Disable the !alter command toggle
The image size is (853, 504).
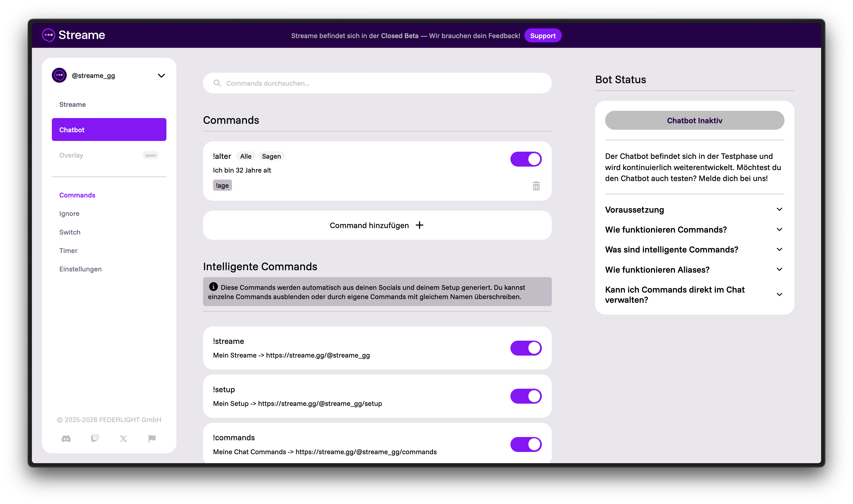[525, 159]
